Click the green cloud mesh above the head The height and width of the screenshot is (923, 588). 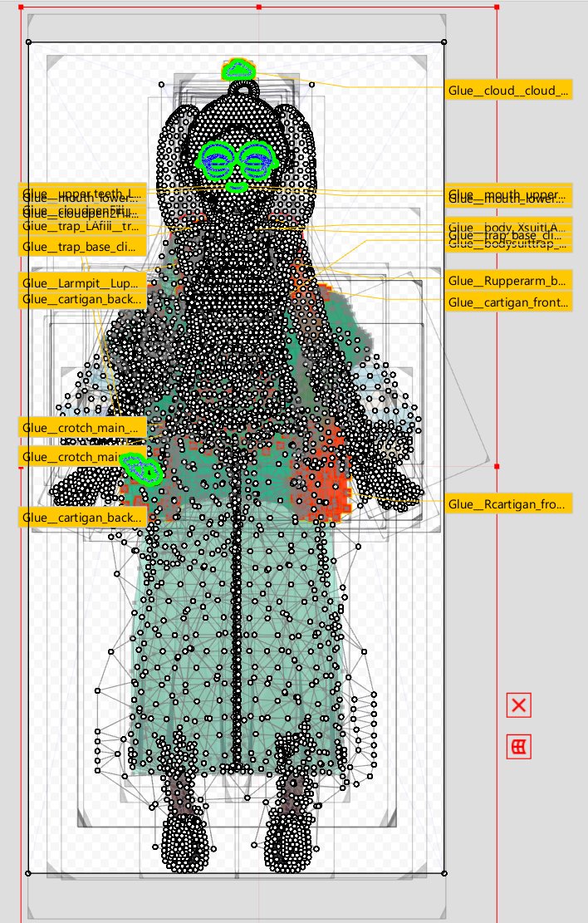(238, 71)
